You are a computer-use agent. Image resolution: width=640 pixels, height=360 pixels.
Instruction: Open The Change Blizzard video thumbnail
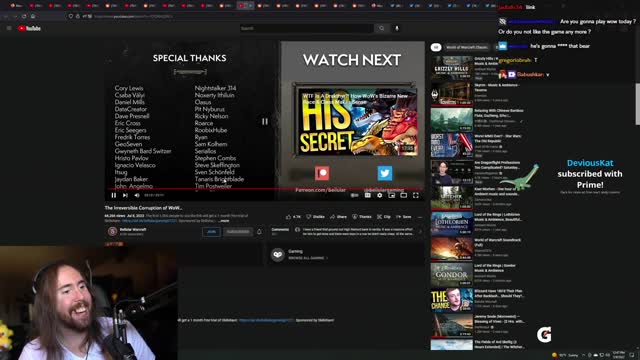coord(451,300)
